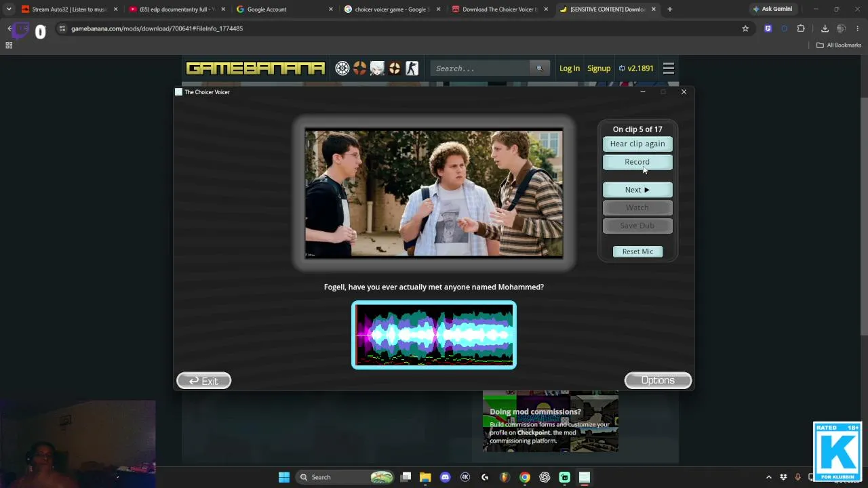868x488 pixels.
Task: Show hidden system tray icons
Action: pyautogui.click(x=769, y=477)
